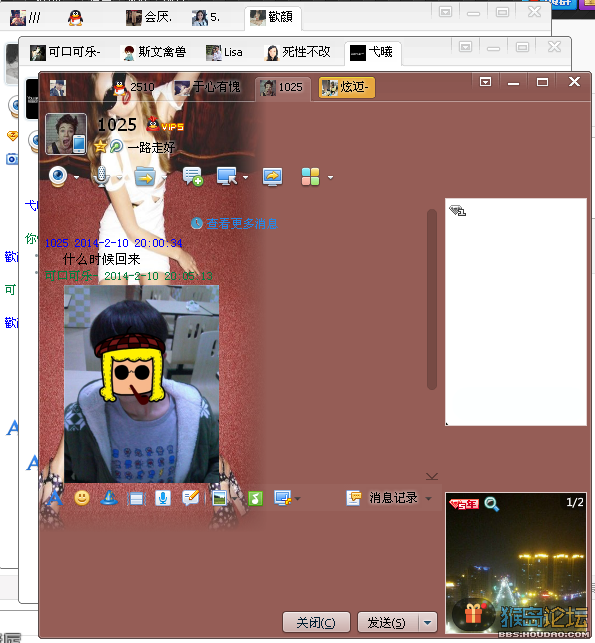
Task: Open the front window's title bar menu button
Action: pos(486,82)
